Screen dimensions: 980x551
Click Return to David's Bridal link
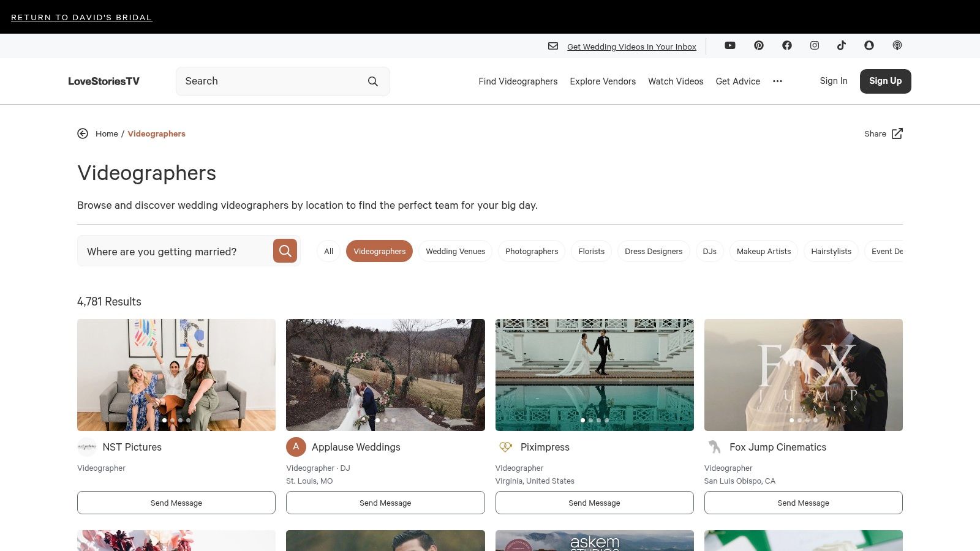click(81, 17)
